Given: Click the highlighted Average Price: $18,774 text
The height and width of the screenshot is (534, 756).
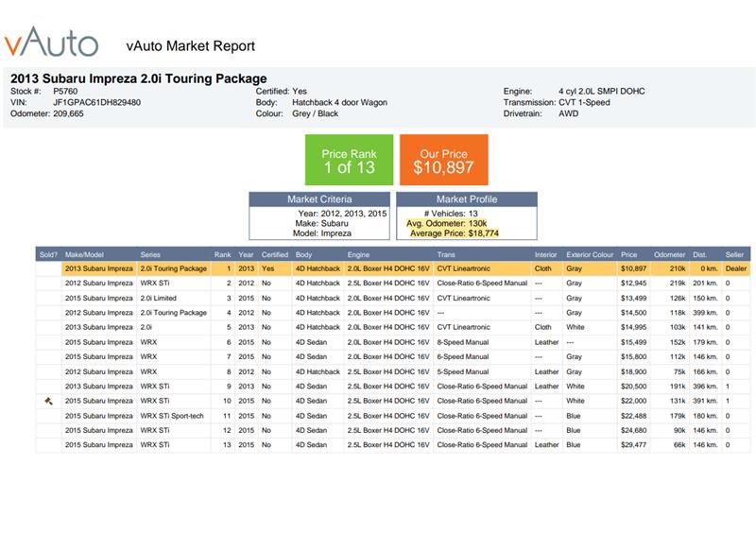Looking at the screenshot, I should (x=455, y=233).
